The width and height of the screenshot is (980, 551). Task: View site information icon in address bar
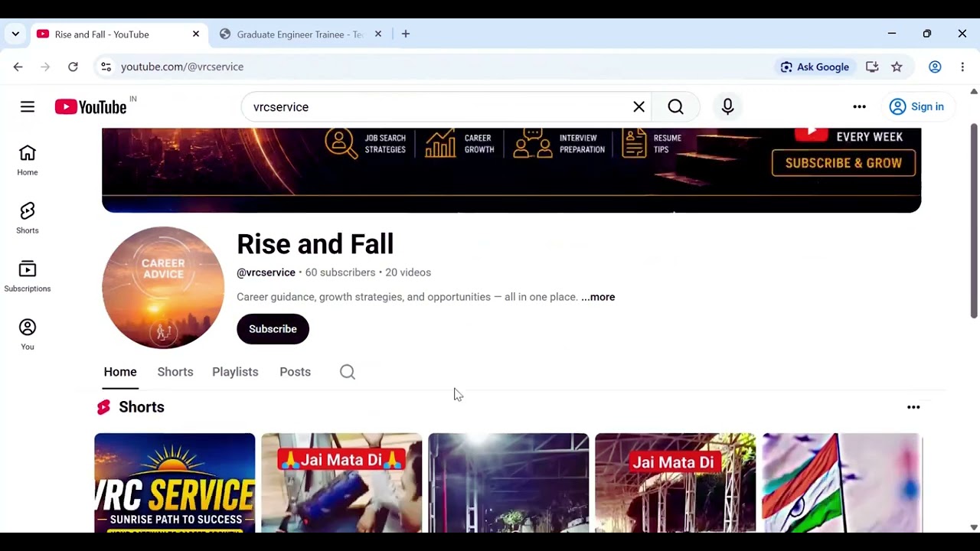click(x=106, y=67)
